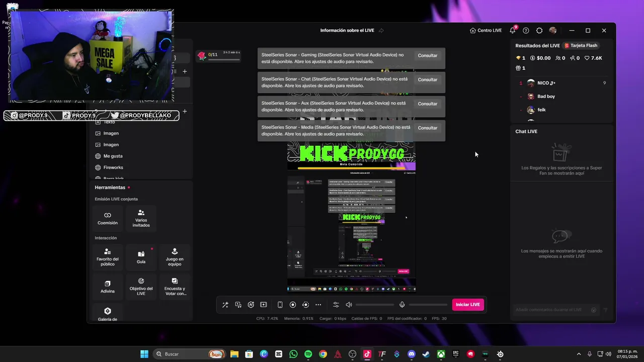Open Favorito del público tool
Image resolution: width=644 pixels, height=362 pixels.
coord(108,257)
